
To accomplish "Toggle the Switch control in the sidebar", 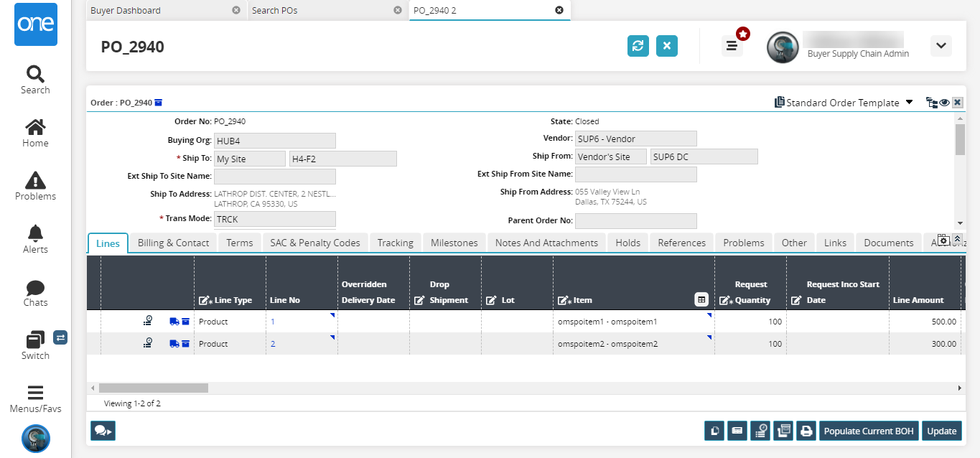I will [35, 345].
